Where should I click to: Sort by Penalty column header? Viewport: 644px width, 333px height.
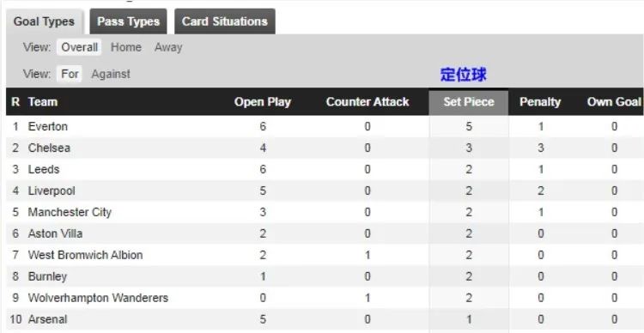(540, 102)
